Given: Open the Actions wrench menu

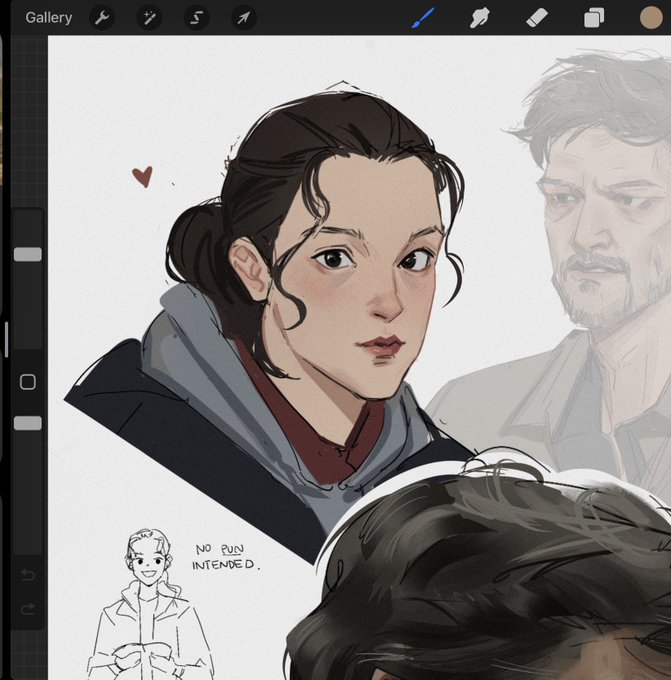Looking at the screenshot, I should (102, 18).
